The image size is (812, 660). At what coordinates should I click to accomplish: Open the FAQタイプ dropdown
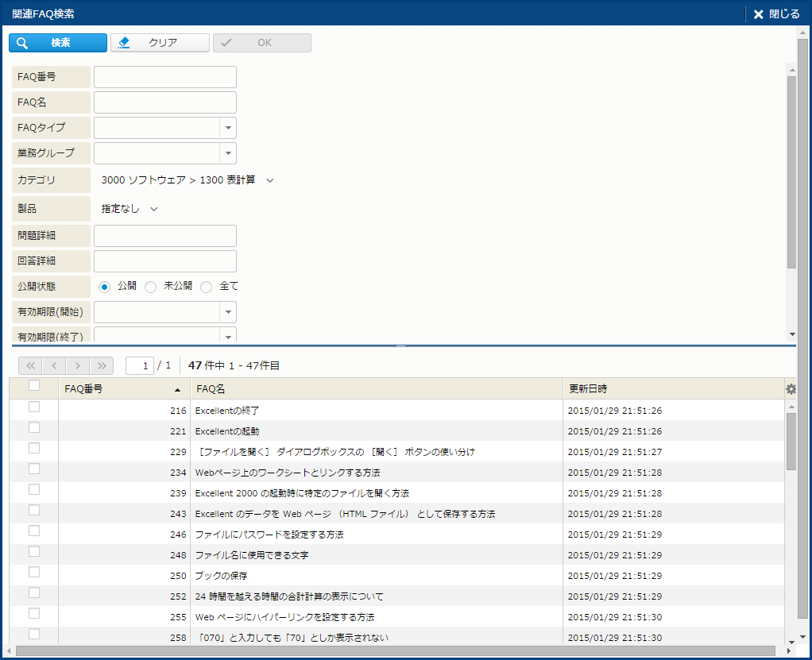point(228,128)
